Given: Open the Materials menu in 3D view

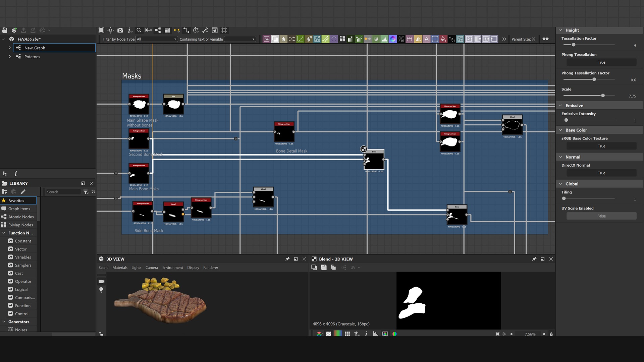Looking at the screenshot, I should [x=120, y=267].
